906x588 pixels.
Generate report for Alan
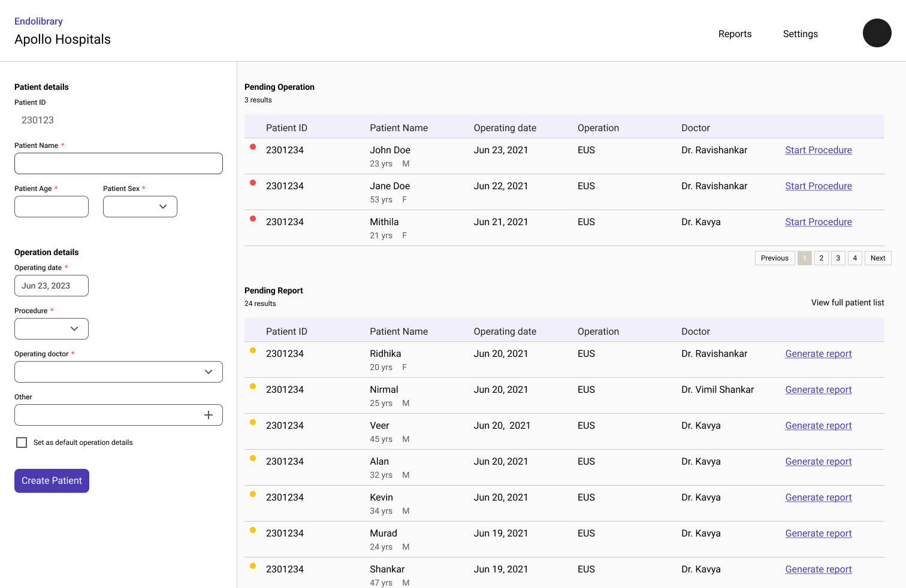pos(819,462)
